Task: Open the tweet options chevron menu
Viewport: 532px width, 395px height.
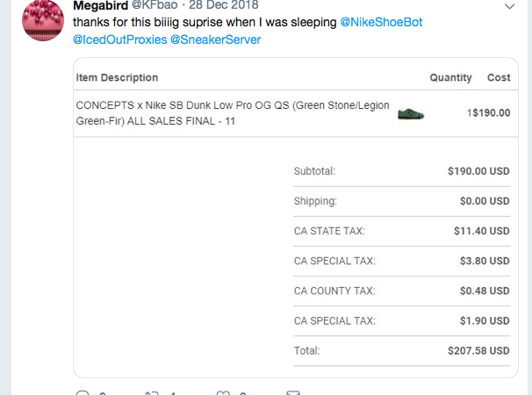Action: [x=511, y=6]
